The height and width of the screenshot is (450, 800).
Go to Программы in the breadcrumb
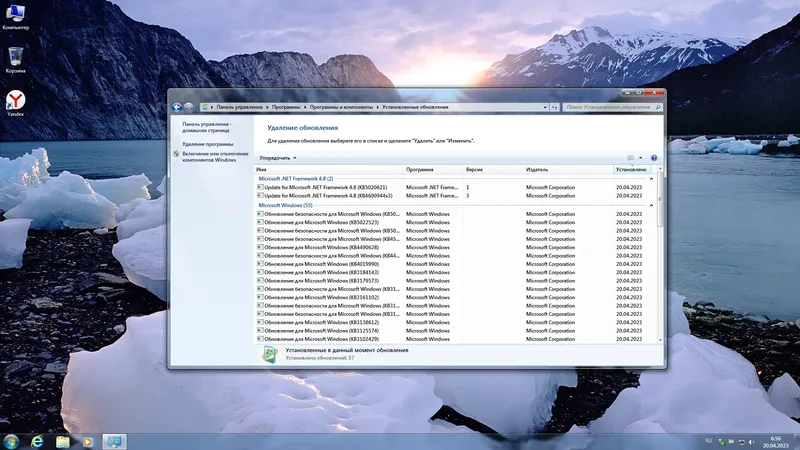point(286,107)
